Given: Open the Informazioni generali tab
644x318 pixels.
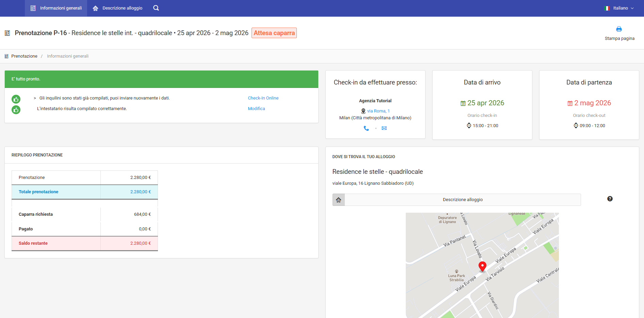Looking at the screenshot, I should click(x=56, y=8).
